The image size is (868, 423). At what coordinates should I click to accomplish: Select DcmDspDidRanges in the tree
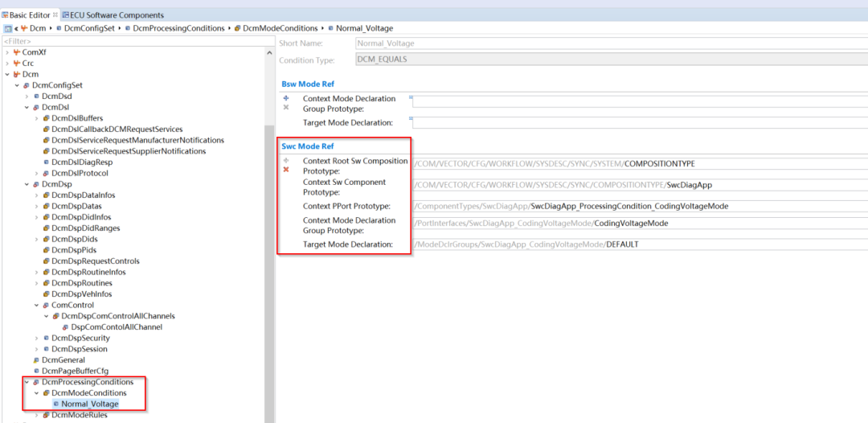85,228
